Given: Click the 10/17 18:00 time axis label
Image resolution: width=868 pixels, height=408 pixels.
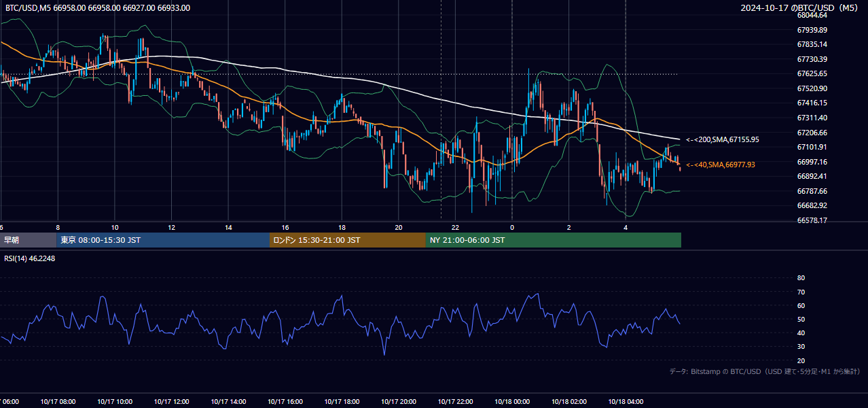Looking at the screenshot, I should (x=342, y=402).
